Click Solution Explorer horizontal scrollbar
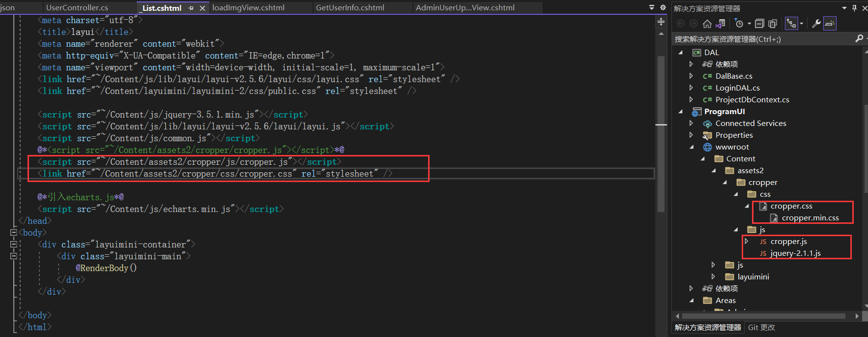868x337 pixels. pyautogui.click(x=764, y=316)
